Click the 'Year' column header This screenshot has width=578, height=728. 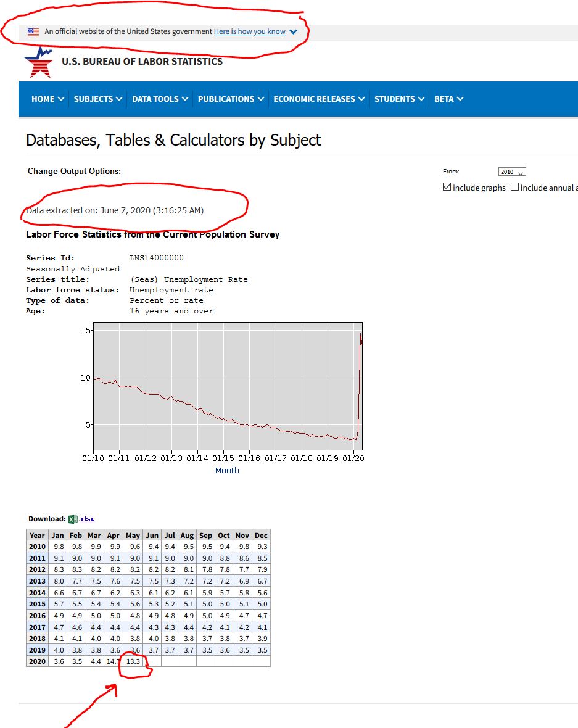coord(37,536)
